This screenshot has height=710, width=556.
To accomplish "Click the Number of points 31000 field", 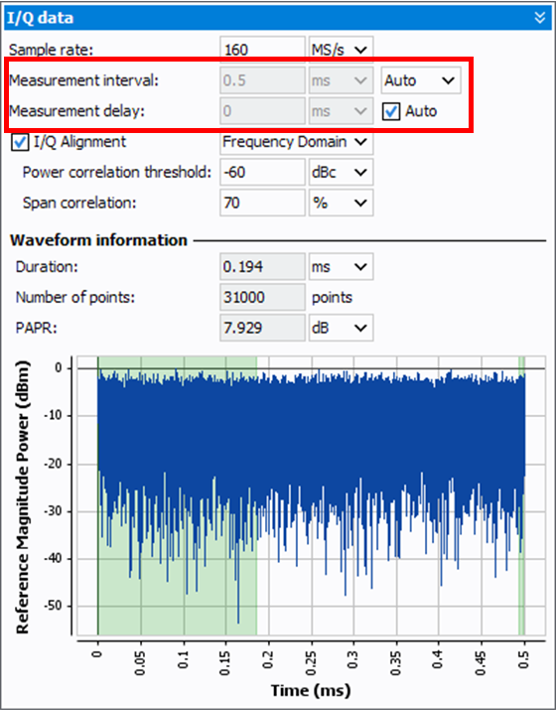I will [x=263, y=297].
